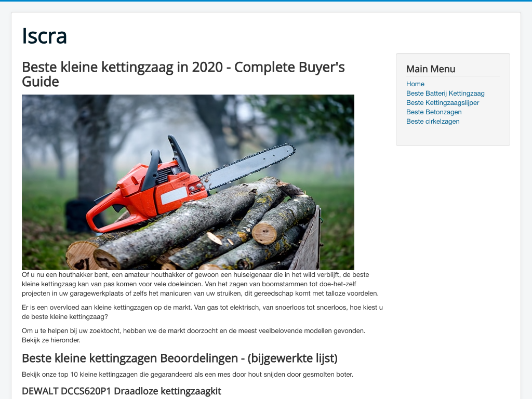
Task: Navigate to Beste Betonzagen
Action: pyautogui.click(x=434, y=112)
